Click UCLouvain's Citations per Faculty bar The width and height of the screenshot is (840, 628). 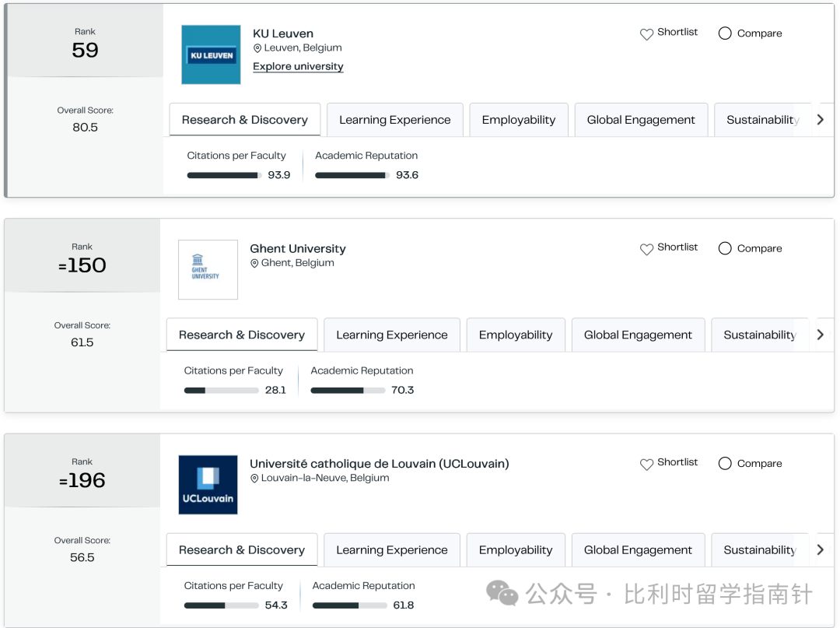pos(221,605)
